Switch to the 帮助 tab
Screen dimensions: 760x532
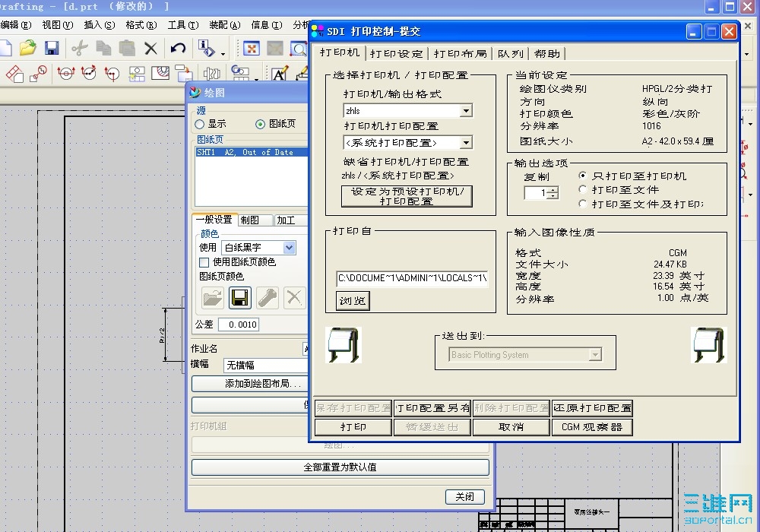pos(547,54)
